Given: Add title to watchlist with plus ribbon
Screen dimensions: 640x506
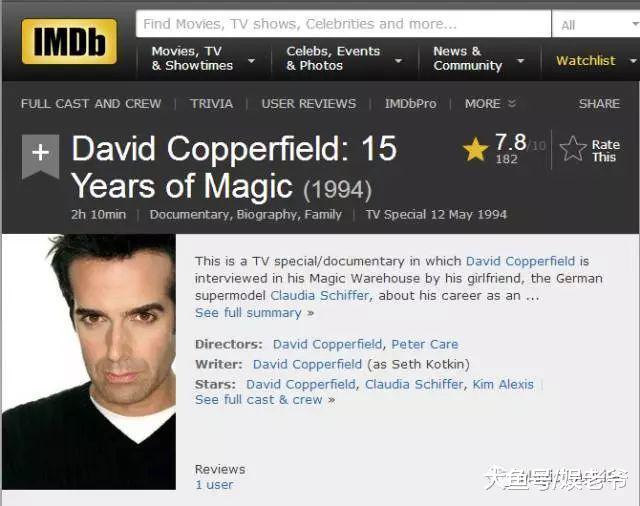Looking at the screenshot, I should pyautogui.click(x=40, y=156).
